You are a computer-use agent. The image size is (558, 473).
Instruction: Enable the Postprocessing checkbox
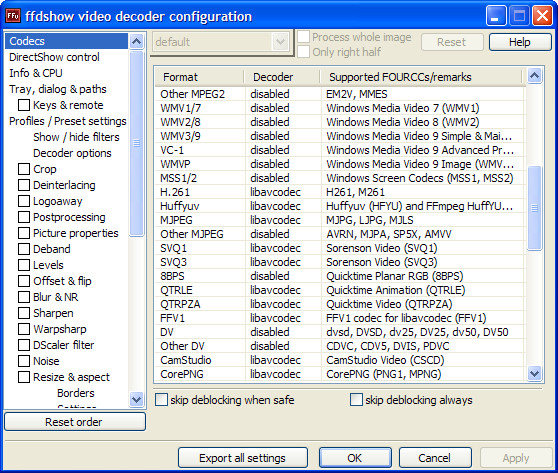[24, 217]
